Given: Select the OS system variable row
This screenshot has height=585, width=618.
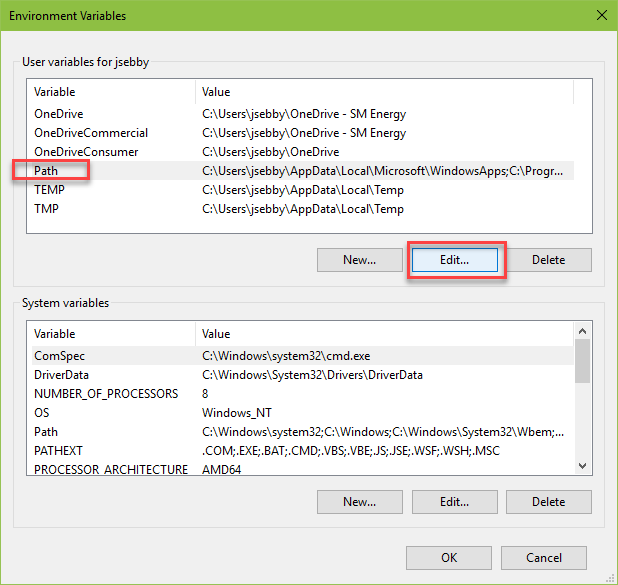Looking at the screenshot, I should (303, 413).
